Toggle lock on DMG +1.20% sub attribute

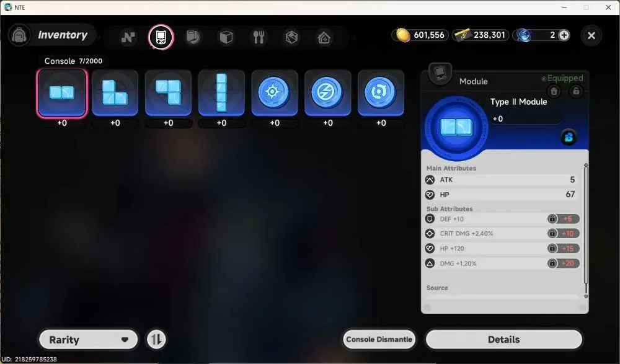tap(552, 263)
